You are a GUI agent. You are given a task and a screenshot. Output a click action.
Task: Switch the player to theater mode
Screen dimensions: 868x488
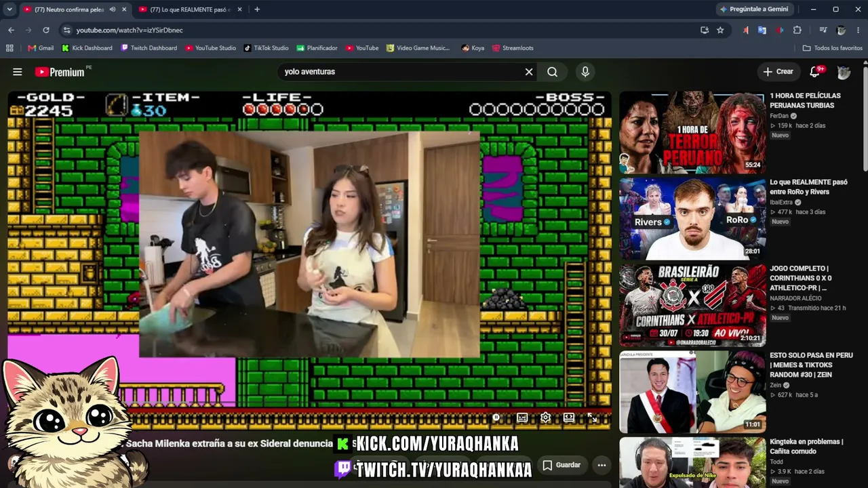click(x=569, y=418)
